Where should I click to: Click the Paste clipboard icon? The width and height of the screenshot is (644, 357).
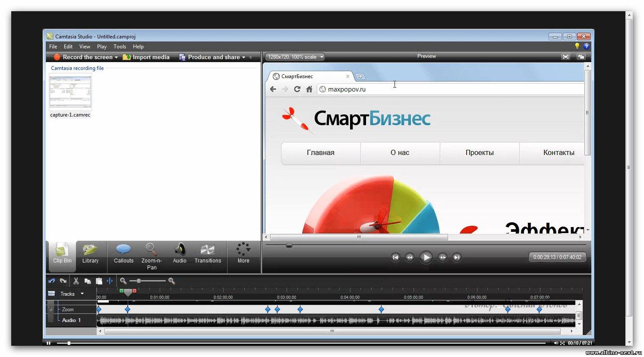[99, 281]
